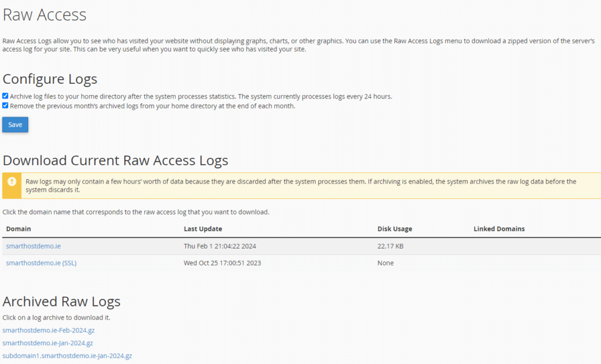Click the yellow warning exclamation icon

point(12,182)
